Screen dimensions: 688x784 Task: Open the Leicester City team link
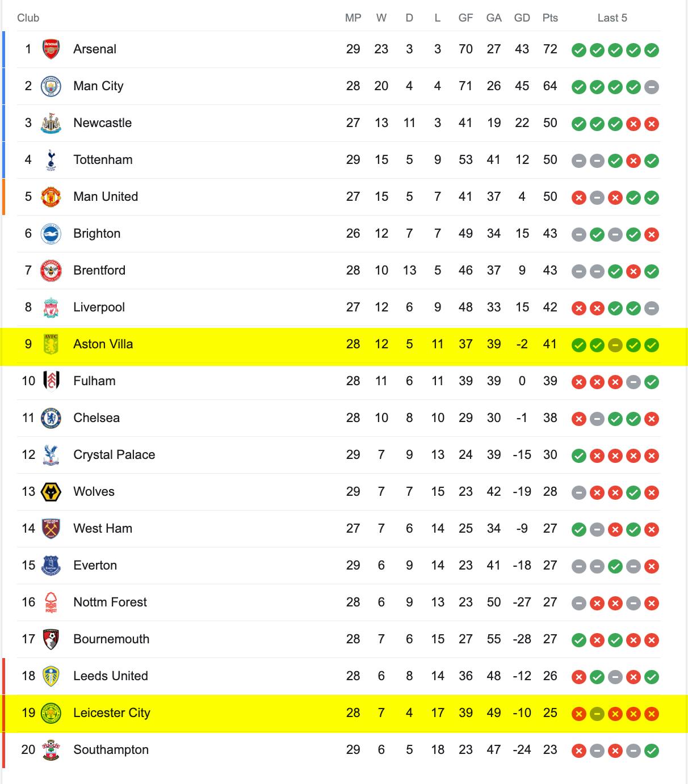[x=112, y=713]
